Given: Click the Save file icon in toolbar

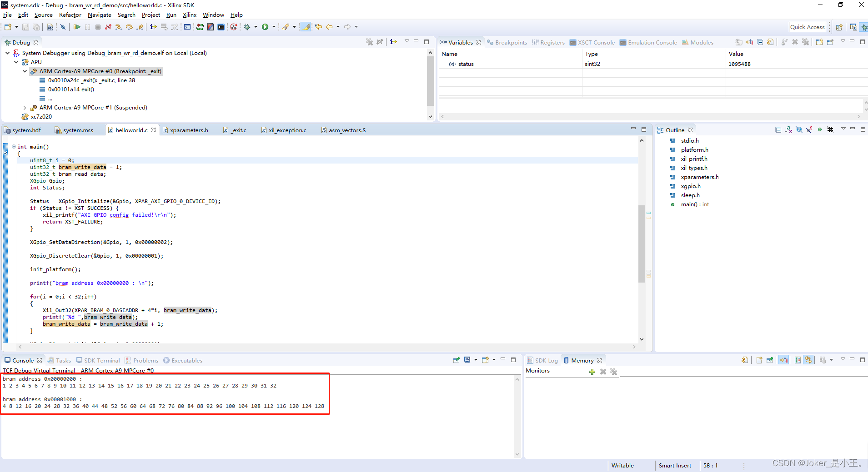Looking at the screenshot, I should 25,27.
